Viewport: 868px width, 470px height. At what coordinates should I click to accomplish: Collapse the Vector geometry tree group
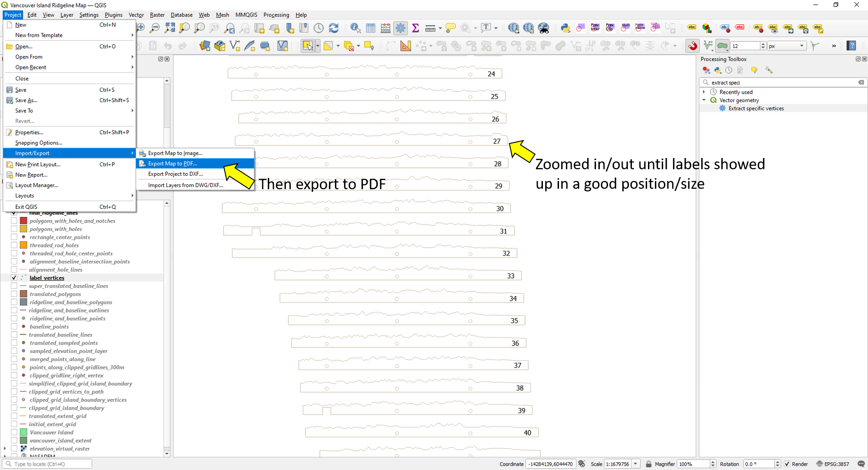[x=704, y=100]
